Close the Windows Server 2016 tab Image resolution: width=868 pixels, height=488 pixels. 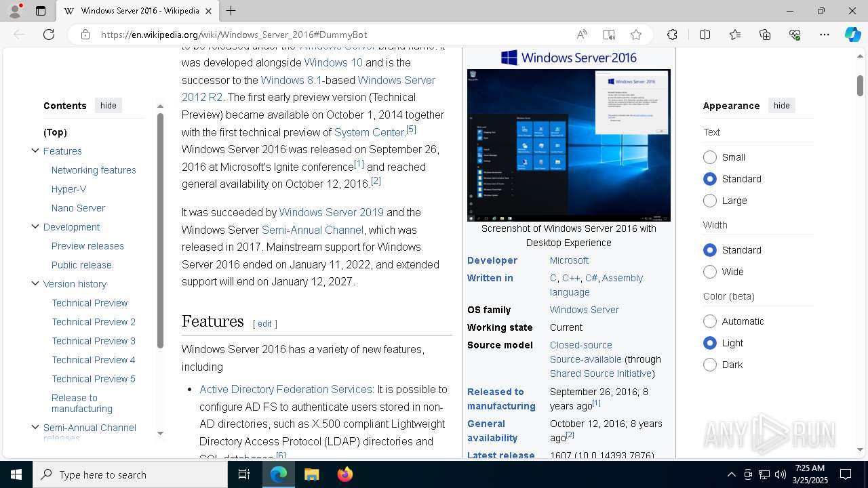(208, 11)
